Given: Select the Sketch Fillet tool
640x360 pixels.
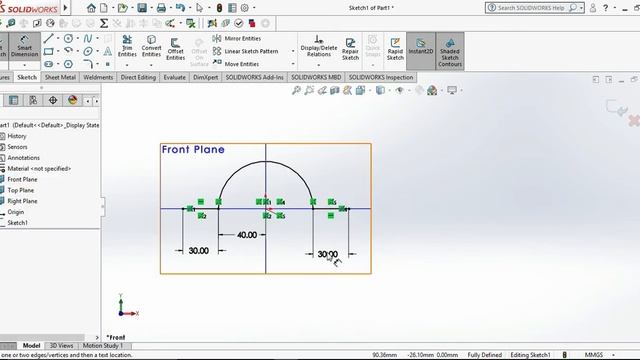Looking at the screenshot, I should pyautogui.click(x=88, y=64).
